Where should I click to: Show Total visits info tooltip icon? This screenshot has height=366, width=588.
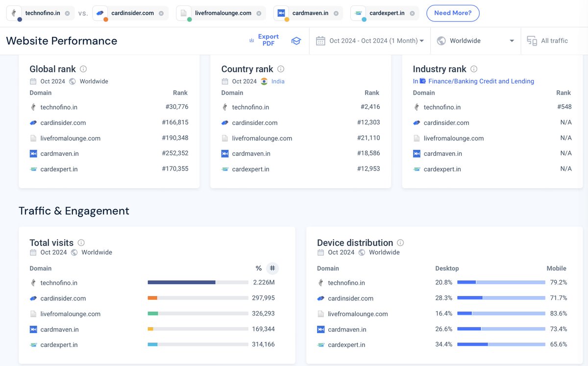click(x=81, y=243)
